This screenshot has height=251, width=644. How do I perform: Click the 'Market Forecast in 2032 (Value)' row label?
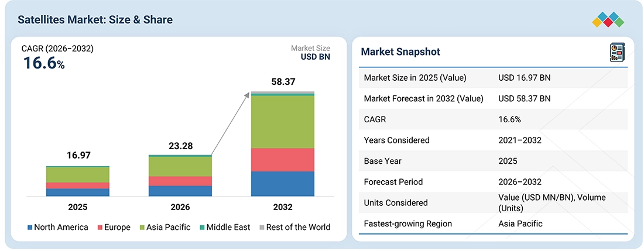[423, 98]
